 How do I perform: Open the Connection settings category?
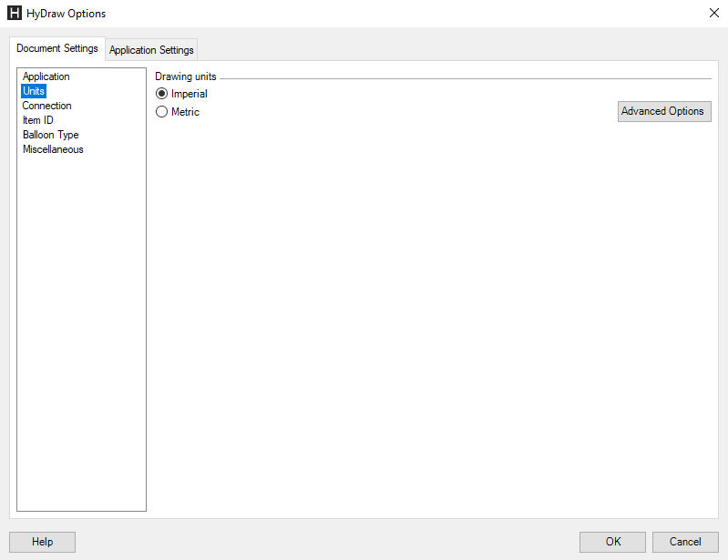pyautogui.click(x=46, y=106)
